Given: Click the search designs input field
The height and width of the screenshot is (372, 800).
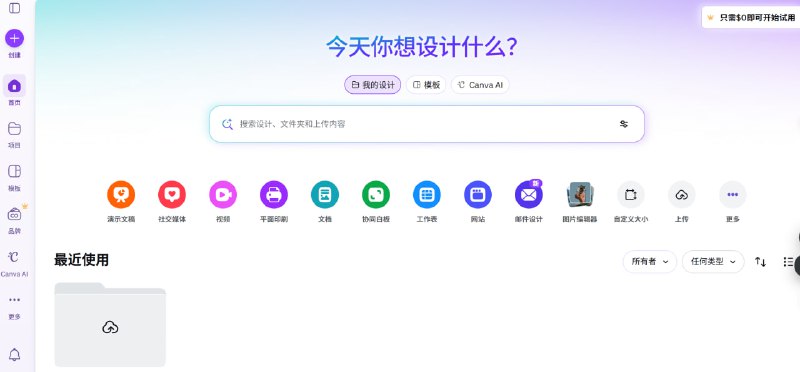Looking at the screenshot, I should click(427, 124).
